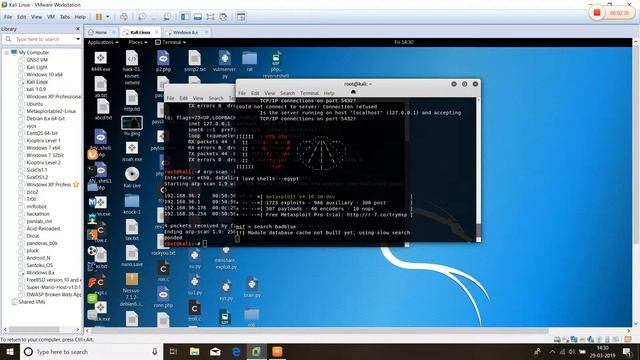Collapse the My Computer tree node

click(6, 53)
